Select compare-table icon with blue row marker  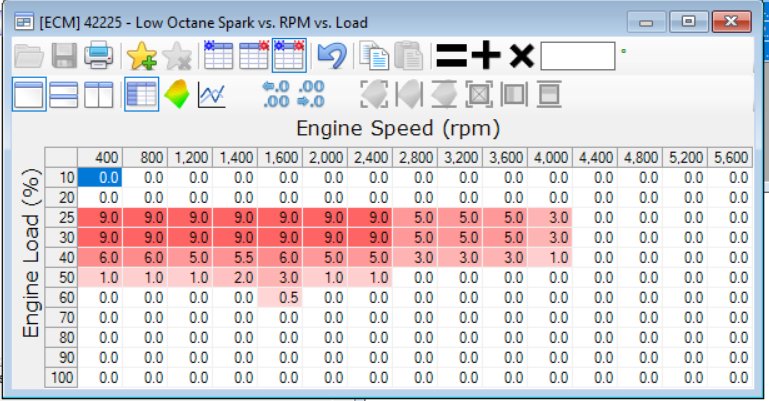coord(218,55)
